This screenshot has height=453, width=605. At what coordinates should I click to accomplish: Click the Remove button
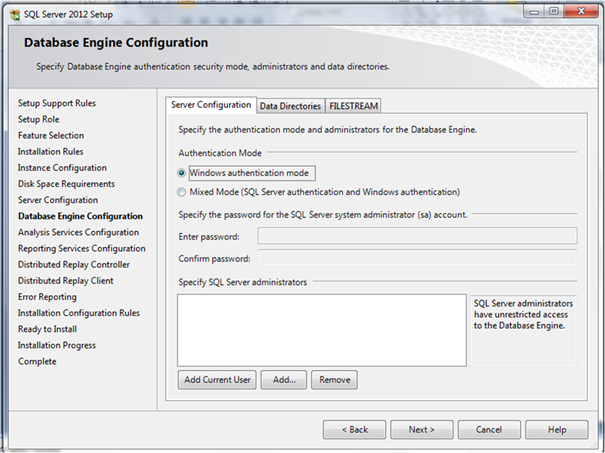pos(335,380)
